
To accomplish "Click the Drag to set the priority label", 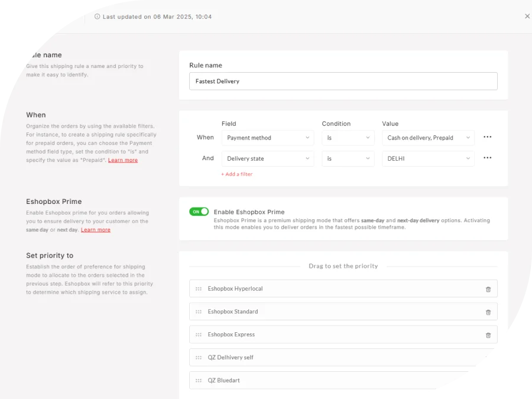I will click(343, 266).
